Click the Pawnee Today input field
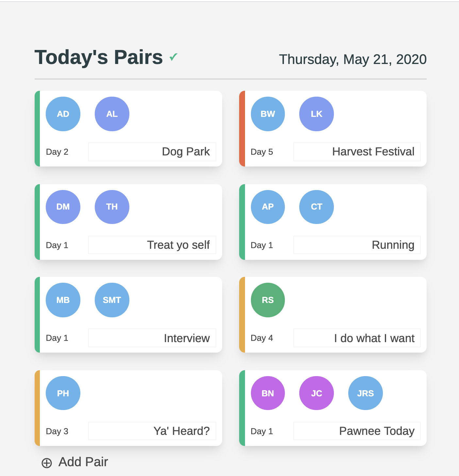 [x=357, y=431]
